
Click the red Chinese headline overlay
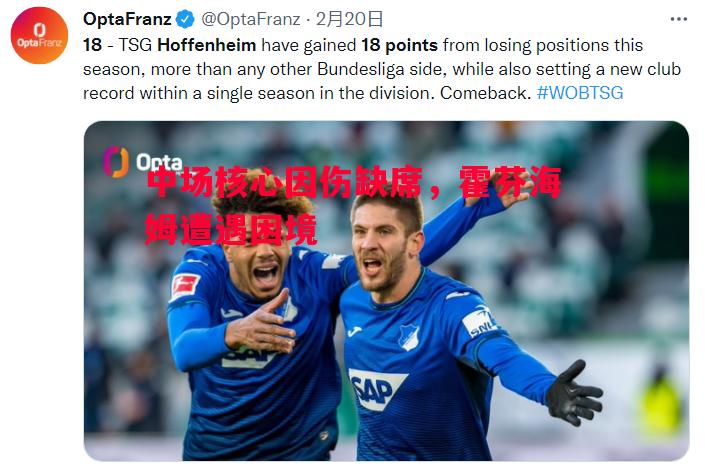[353, 206]
